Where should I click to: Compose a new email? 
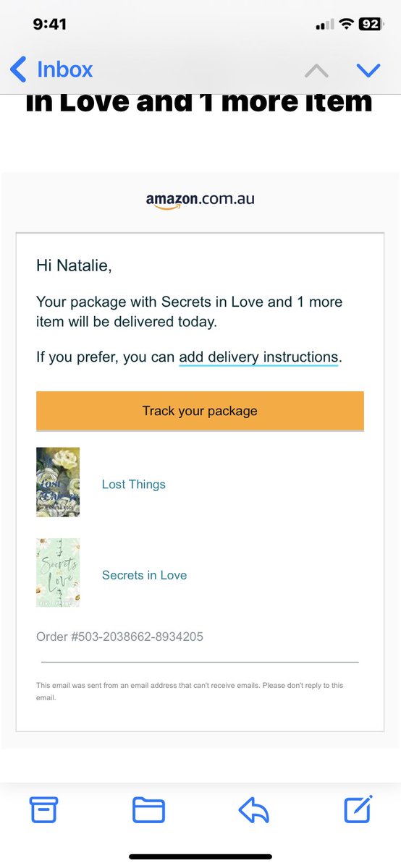[x=358, y=809]
